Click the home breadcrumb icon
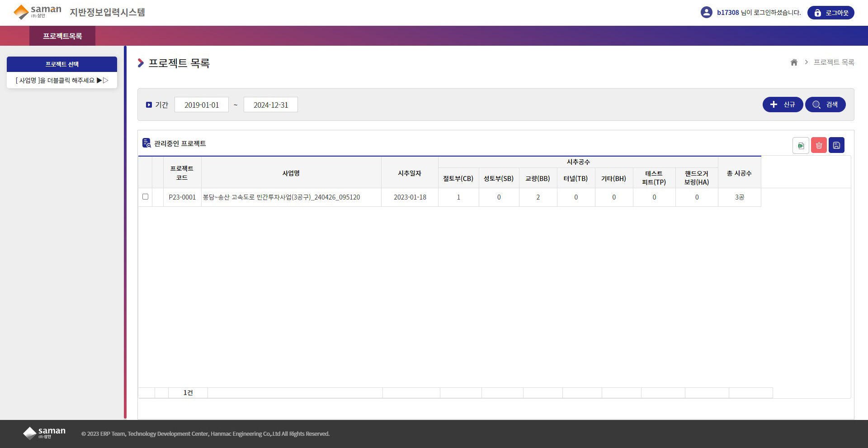 pyautogui.click(x=794, y=62)
